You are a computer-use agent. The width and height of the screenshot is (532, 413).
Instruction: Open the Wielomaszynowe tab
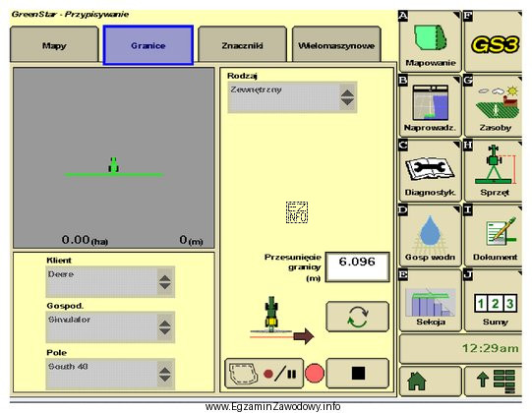[336, 45]
